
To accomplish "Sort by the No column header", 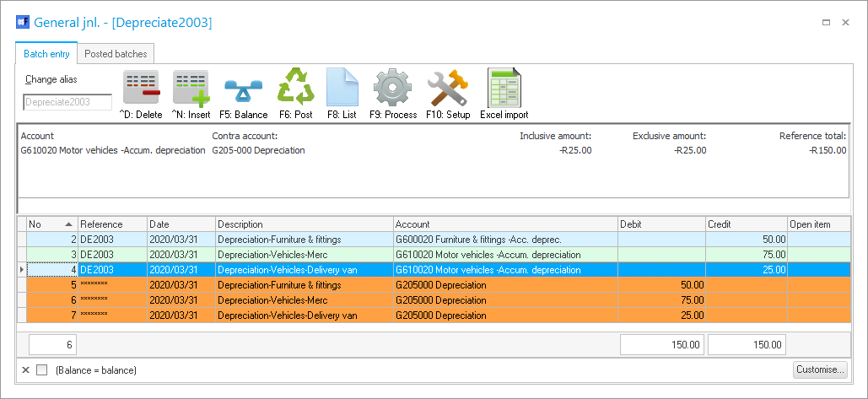I will (51, 224).
